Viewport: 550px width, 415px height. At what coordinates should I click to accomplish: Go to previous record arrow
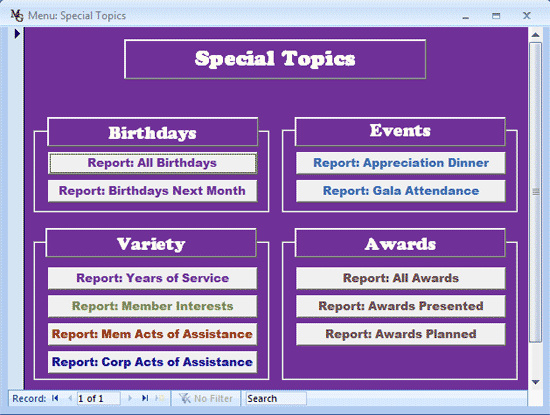click(x=70, y=398)
